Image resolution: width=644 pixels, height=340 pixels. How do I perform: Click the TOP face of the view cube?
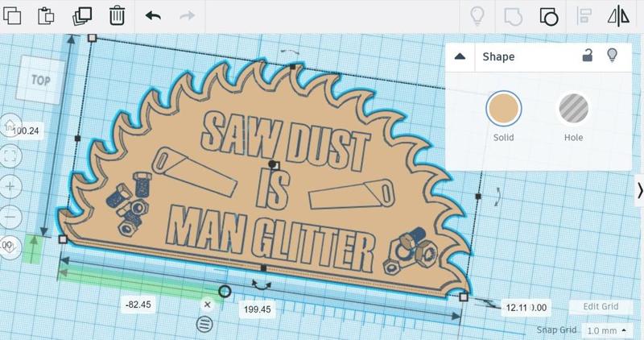[x=41, y=81]
